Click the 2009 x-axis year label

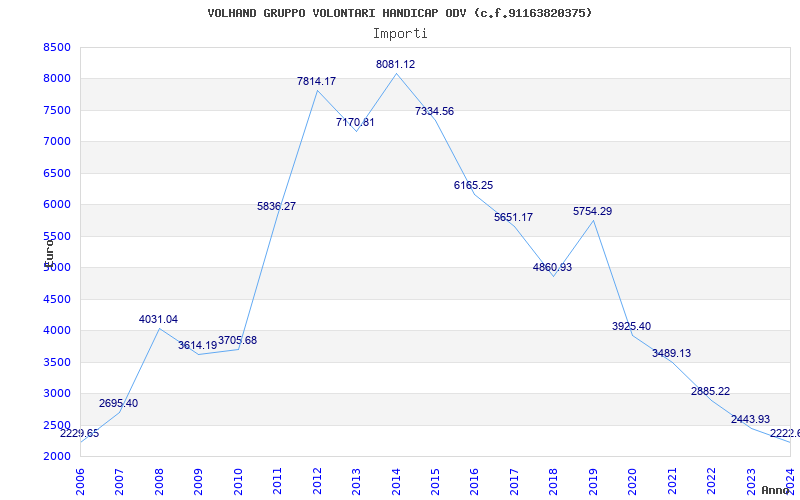[x=198, y=482]
